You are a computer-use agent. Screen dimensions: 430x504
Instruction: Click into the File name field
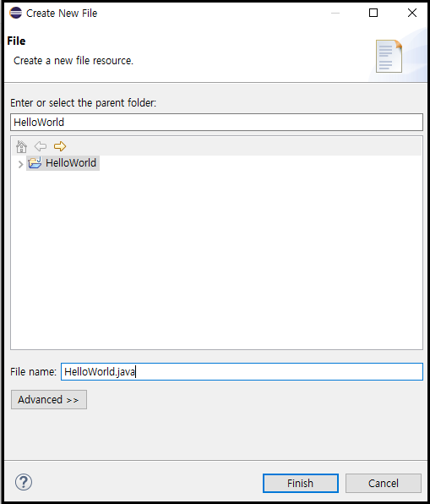[x=242, y=371]
